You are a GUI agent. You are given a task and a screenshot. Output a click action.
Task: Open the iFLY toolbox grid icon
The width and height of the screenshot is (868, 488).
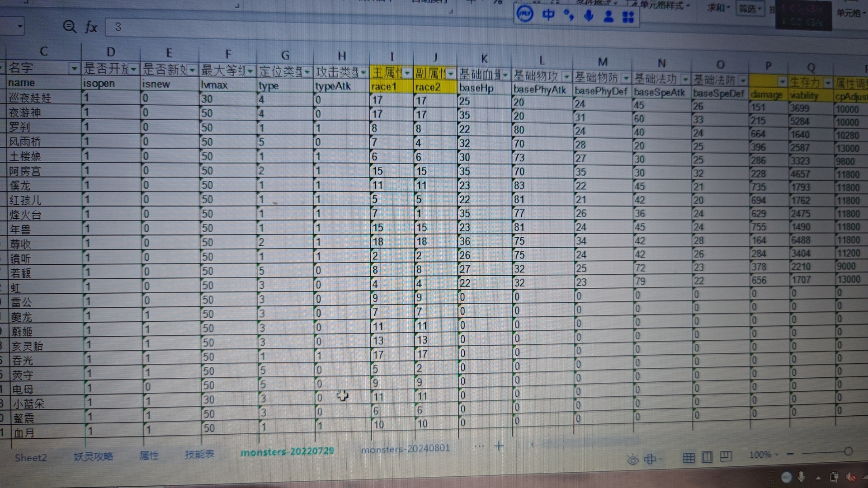628,17
